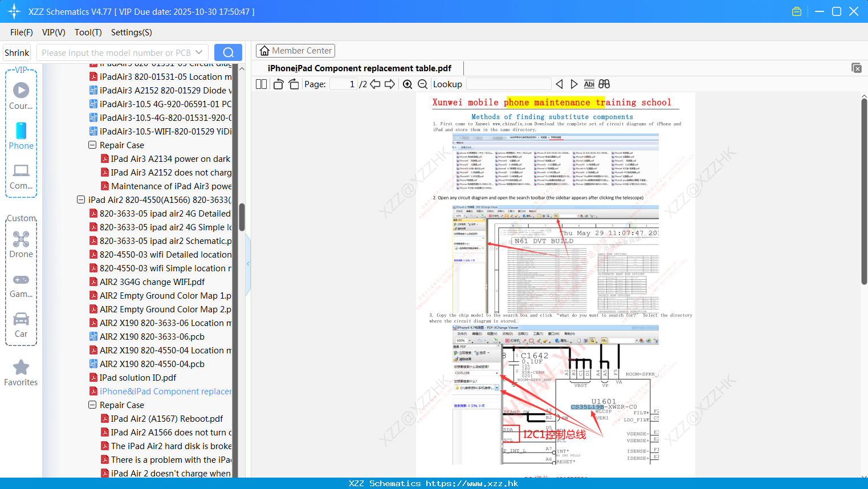Click the Lookup text field
Screen dimensions: 868x489
[508, 84]
